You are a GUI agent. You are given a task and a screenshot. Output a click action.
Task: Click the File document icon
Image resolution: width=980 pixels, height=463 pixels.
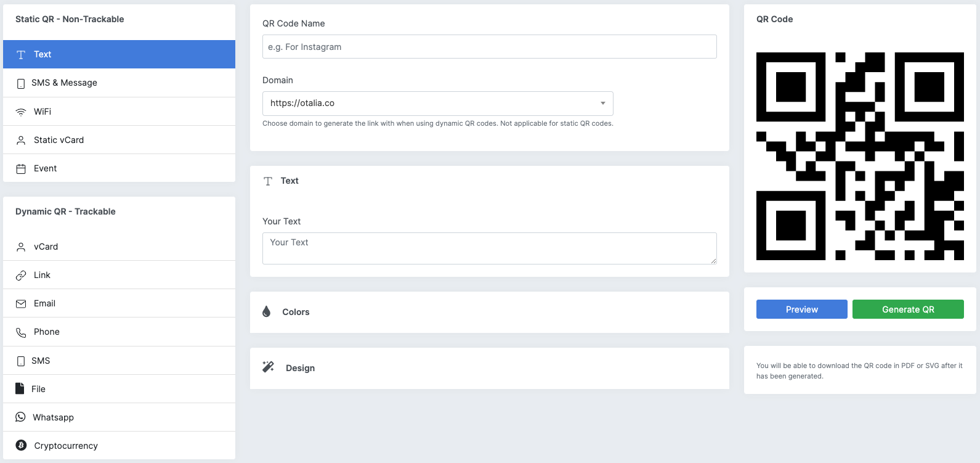[x=20, y=389]
